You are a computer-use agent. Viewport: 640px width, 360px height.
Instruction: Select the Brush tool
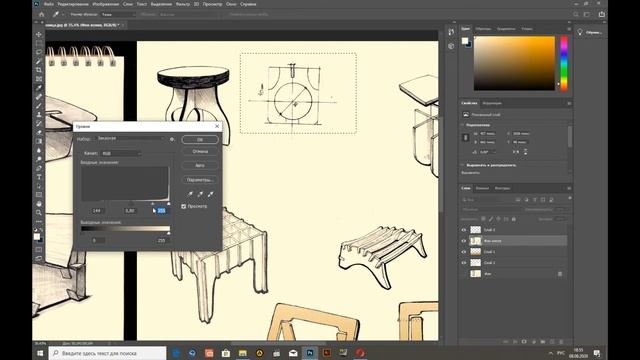click(x=39, y=105)
